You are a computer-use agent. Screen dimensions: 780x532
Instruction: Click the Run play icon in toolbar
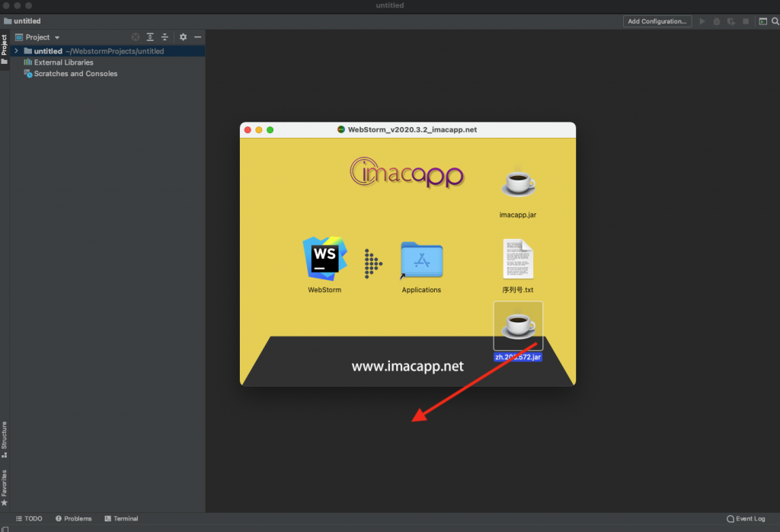pyautogui.click(x=702, y=21)
